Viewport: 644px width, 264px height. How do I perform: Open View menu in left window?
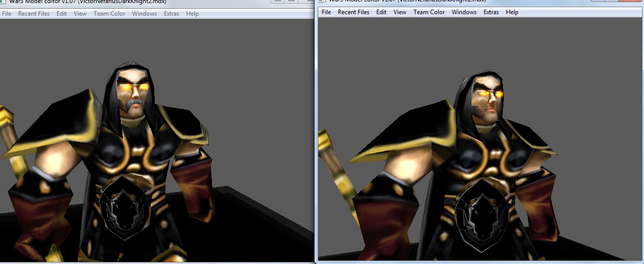click(x=80, y=14)
